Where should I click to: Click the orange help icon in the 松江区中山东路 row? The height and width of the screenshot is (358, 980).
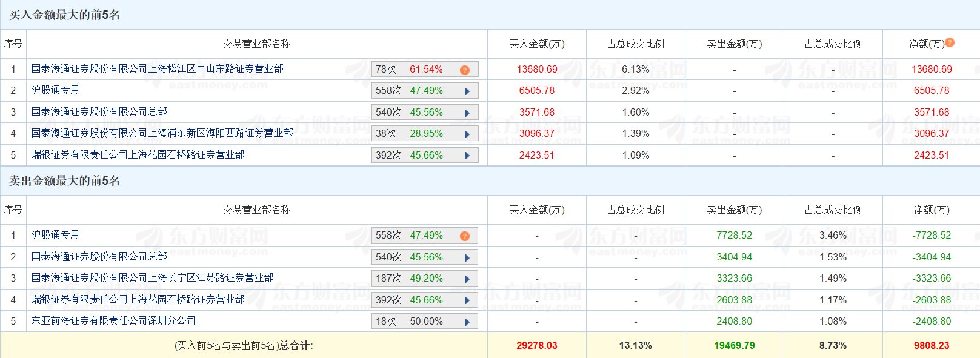point(465,70)
